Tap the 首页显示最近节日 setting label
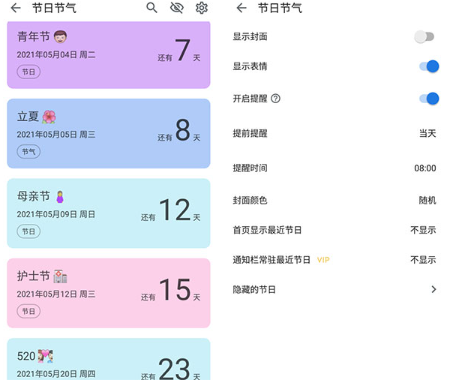Image resolution: width=471 pixels, height=380 pixels. (267, 230)
